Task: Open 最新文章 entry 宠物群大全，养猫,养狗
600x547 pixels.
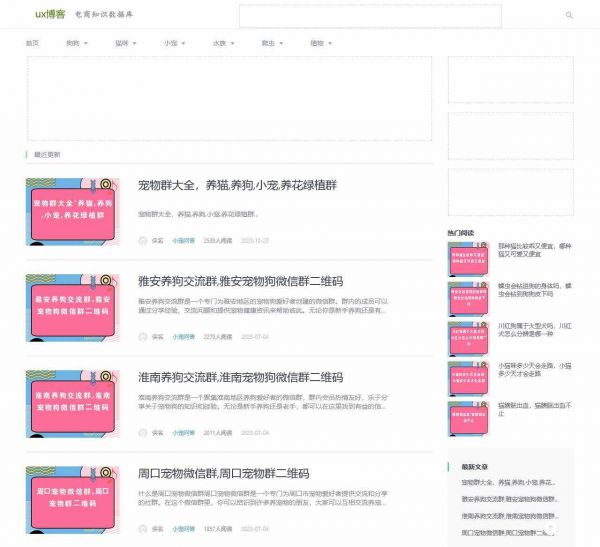Action: click(509, 483)
